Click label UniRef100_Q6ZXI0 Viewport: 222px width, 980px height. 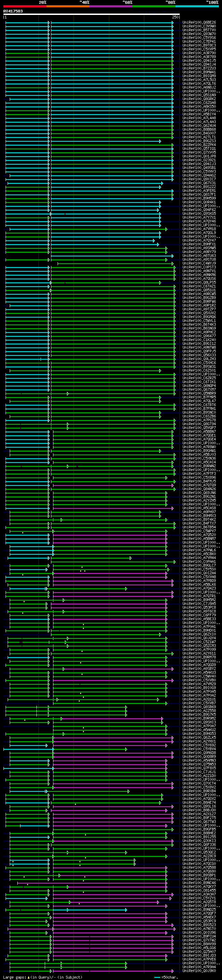point(199,634)
